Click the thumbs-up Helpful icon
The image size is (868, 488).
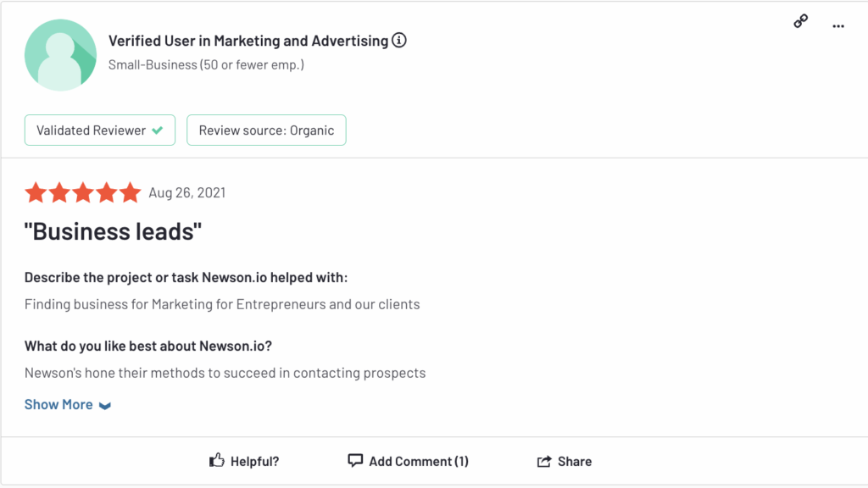217,460
